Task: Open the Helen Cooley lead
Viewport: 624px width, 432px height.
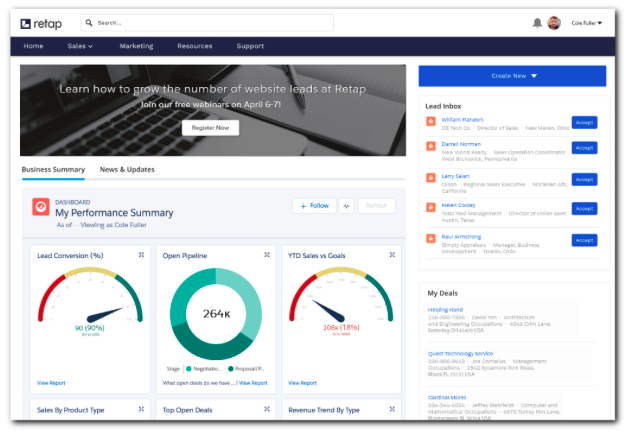Action: click(x=458, y=205)
